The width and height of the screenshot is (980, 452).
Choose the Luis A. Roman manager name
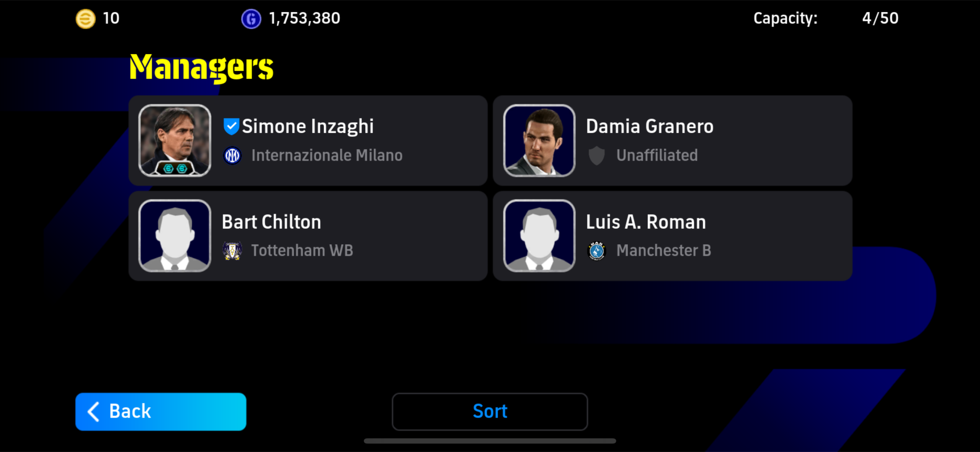coord(646,222)
